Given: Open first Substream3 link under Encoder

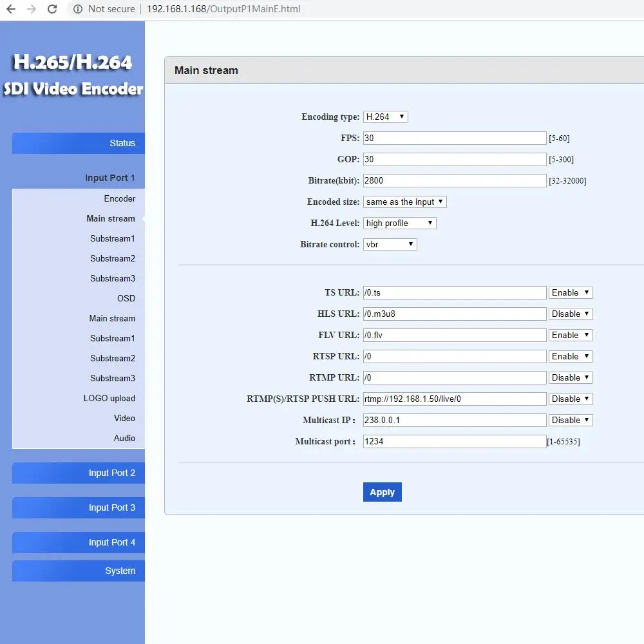Looking at the screenshot, I should [113, 278].
